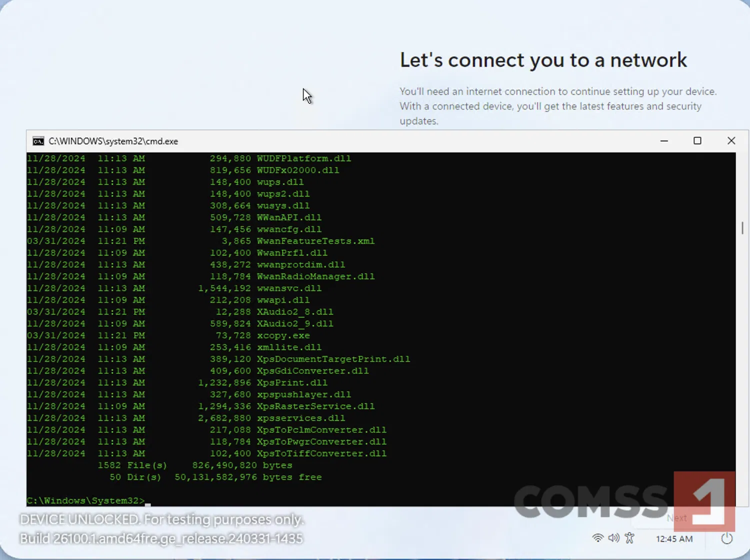Click the wwansvc.dll file name

[x=289, y=288]
